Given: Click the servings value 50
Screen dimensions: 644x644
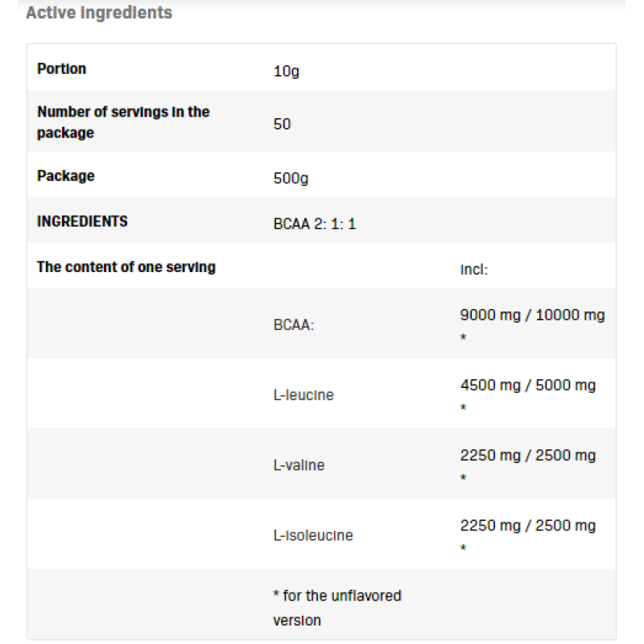Looking at the screenshot, I should click(x=282, y=124).
